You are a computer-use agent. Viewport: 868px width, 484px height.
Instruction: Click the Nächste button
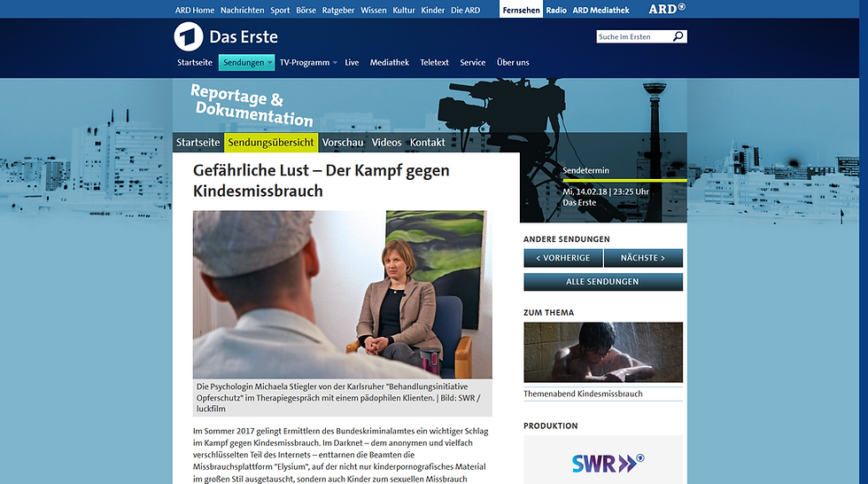(643, 258)
